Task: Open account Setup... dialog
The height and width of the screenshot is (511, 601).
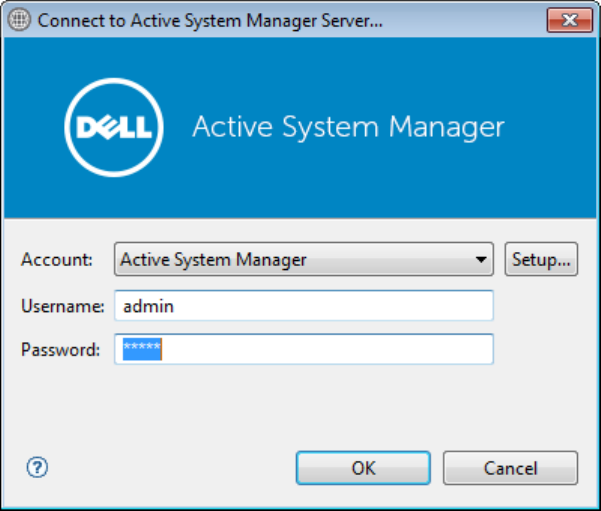Action: [541, 260]
